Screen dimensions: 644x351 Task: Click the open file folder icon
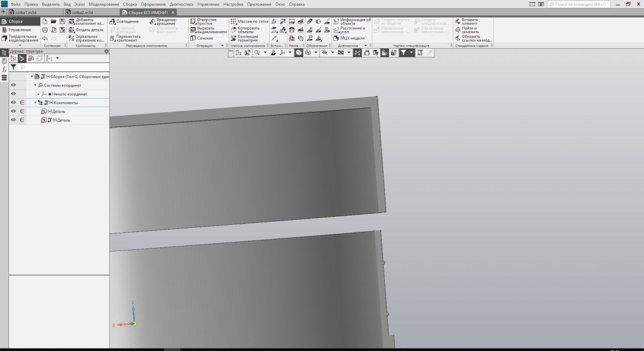(53, 22)
